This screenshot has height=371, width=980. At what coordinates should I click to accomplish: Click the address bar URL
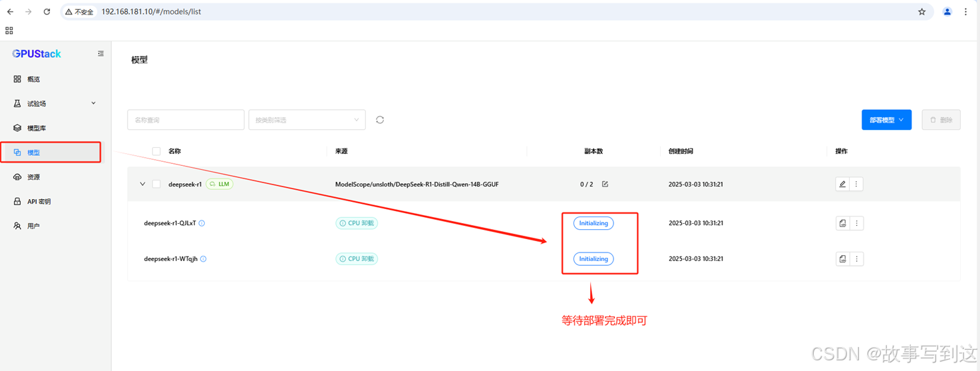point(151,11)
